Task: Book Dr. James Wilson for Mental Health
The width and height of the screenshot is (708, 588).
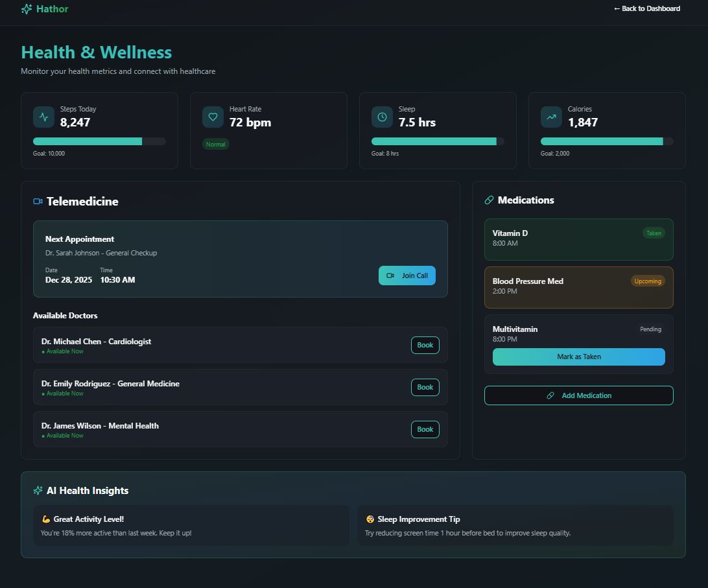Action: pyautogui.click(x=425, y=429)
